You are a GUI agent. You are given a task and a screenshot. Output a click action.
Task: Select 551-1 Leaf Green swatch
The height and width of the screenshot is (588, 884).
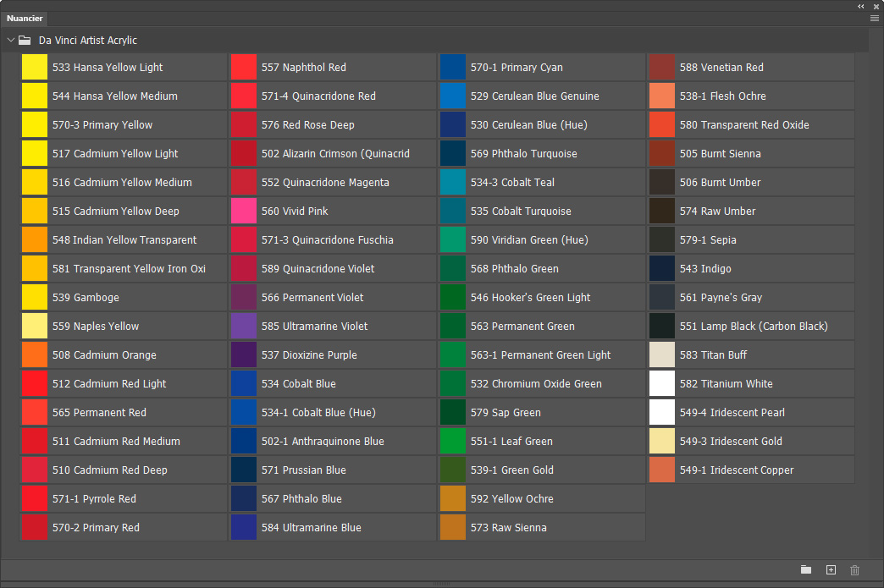coord(542,441)
